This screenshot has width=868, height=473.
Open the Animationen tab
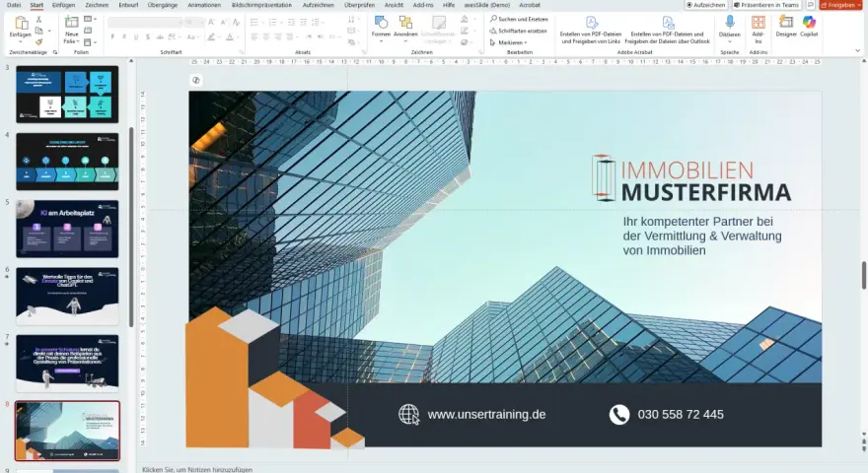coord(204,5)
